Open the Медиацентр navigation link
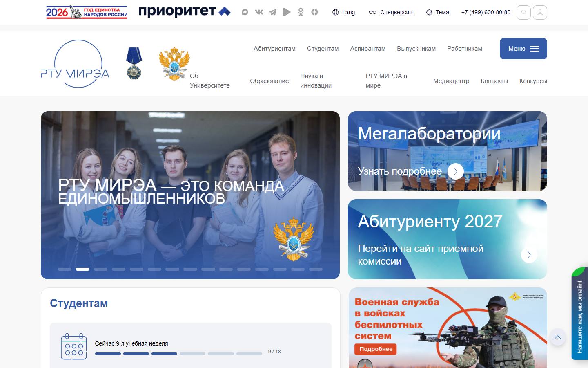This screenshot has height=368, width=588. click(451, 81)
